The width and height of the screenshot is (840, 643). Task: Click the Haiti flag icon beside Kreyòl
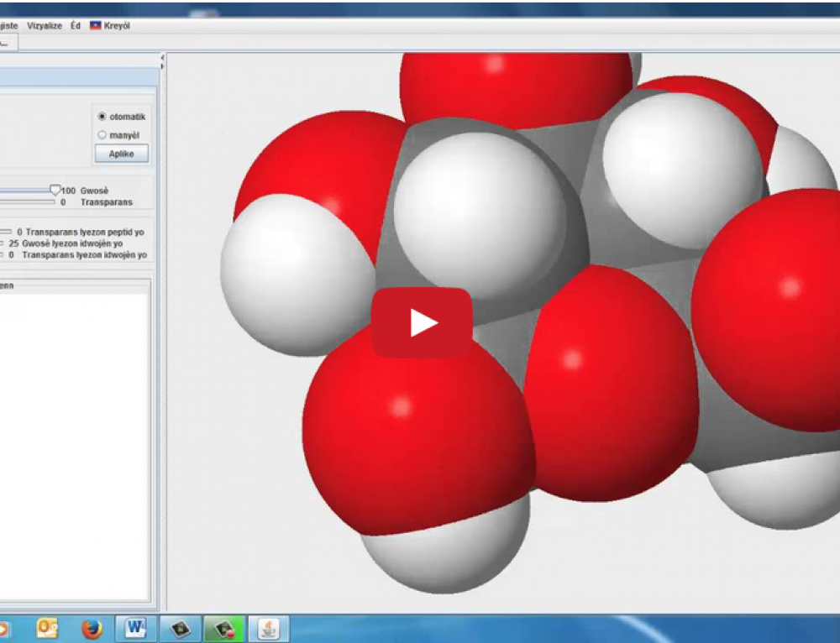pyautogui.click(x=95, y=25)
